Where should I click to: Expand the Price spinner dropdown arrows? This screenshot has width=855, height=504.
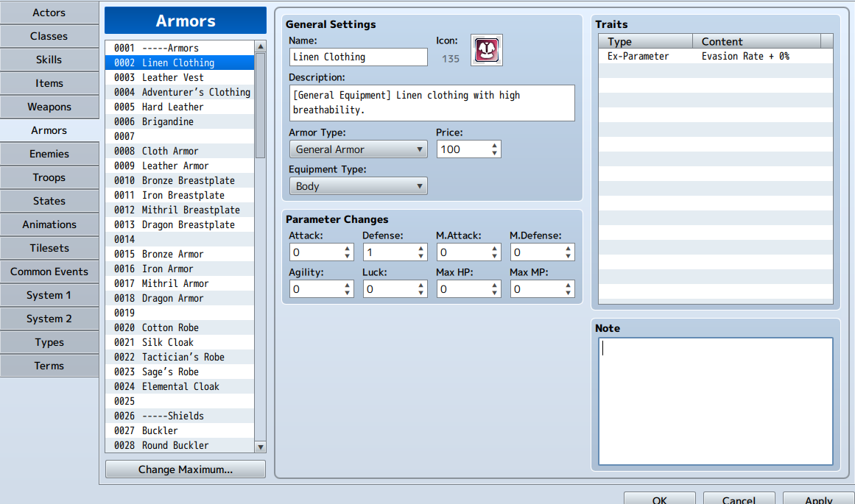[x=495, y=149]
